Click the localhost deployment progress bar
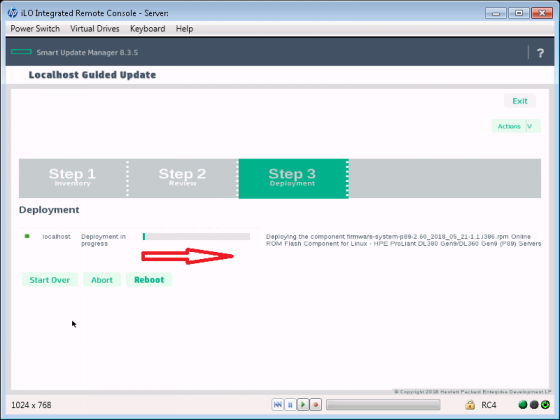This screenshot has height=420, width=560. [x=196, y=236]
